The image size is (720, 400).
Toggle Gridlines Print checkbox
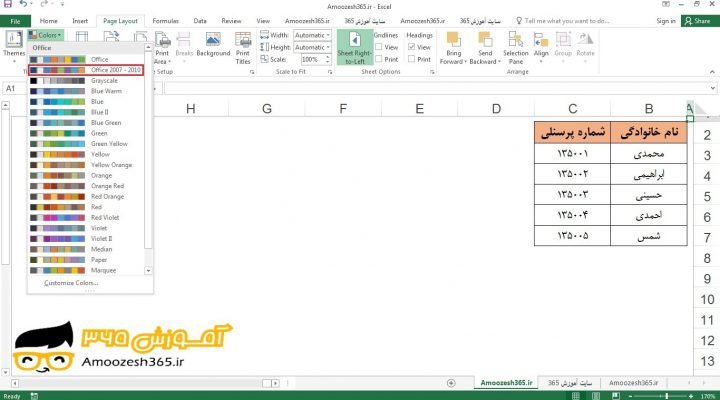pyautogui.click(x=379, y=59)
